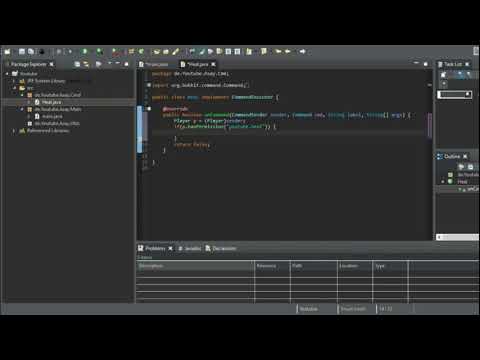Screen dimensions: 480x360
Task: Close the Package Explorer view
Action: coord(52,64)
